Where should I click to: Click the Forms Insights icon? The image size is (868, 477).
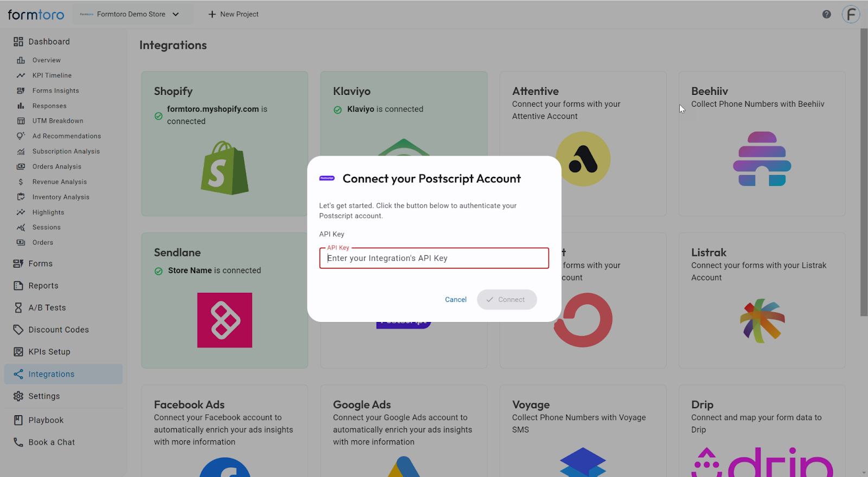[21, 91]
